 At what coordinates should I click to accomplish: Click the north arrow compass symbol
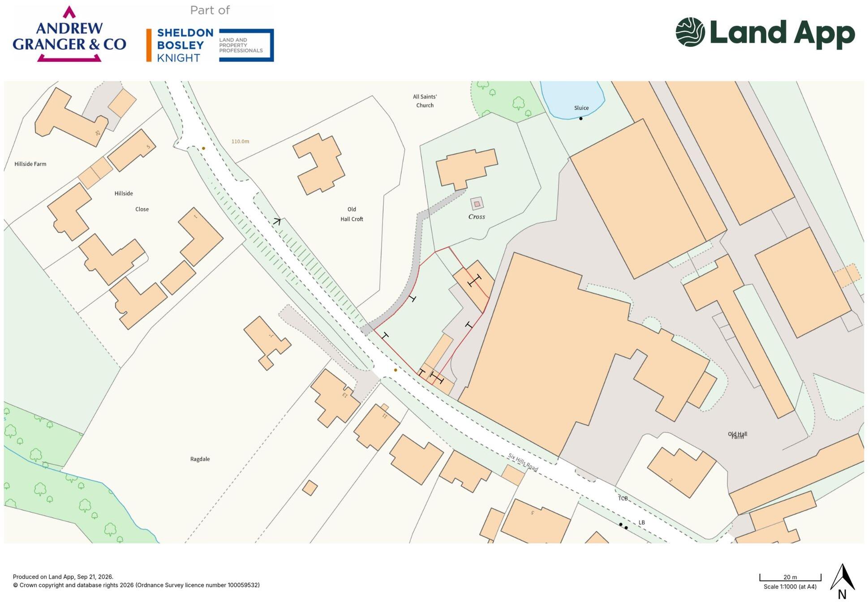[842, 581]
